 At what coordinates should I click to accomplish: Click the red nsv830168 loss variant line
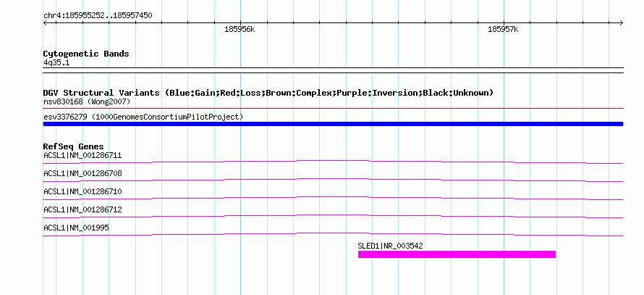333,109
